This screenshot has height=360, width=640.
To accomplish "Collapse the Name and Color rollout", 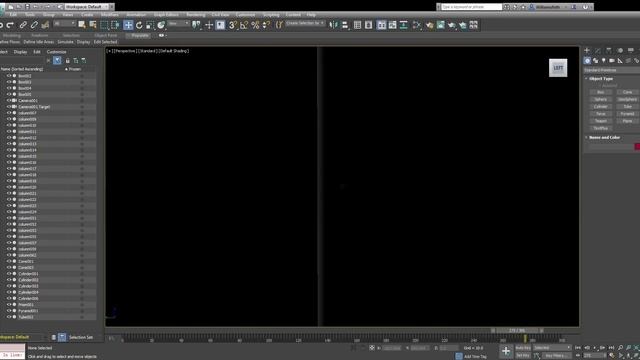I will click(604, 138).
